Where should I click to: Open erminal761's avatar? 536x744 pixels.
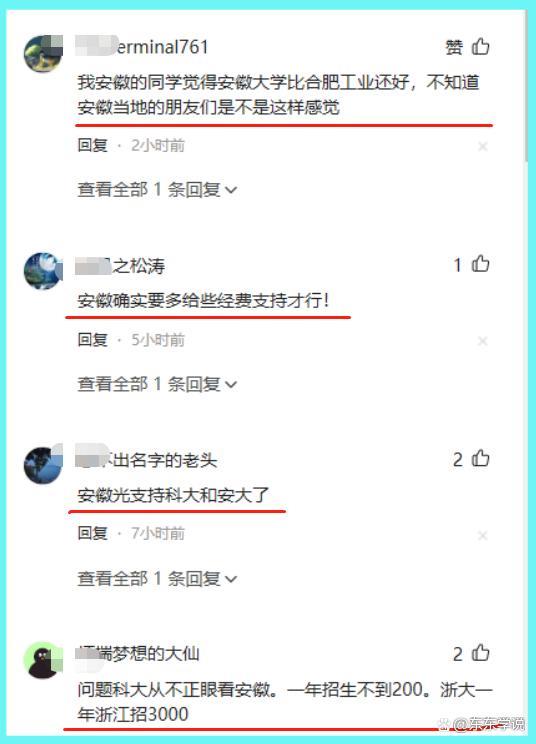click(x=43, y=54)
